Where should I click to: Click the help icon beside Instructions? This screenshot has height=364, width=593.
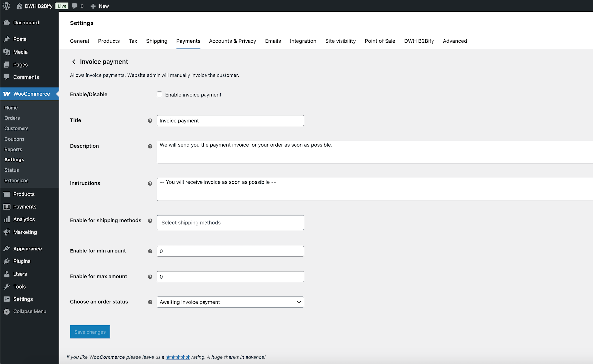(150, 184)
